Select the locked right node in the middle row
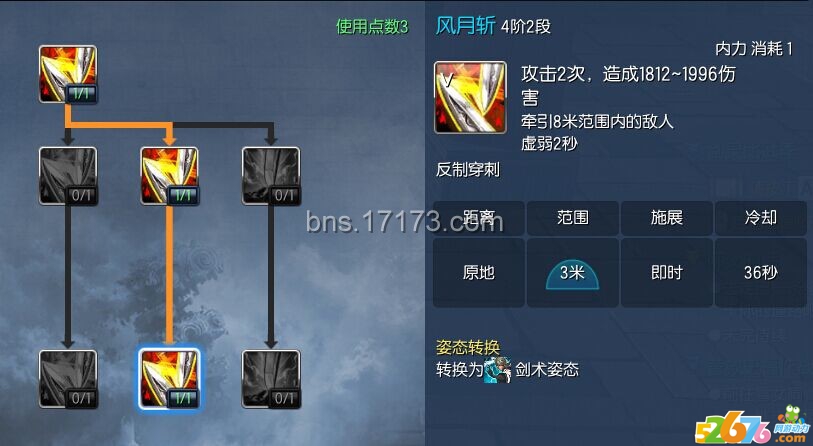 271,176
